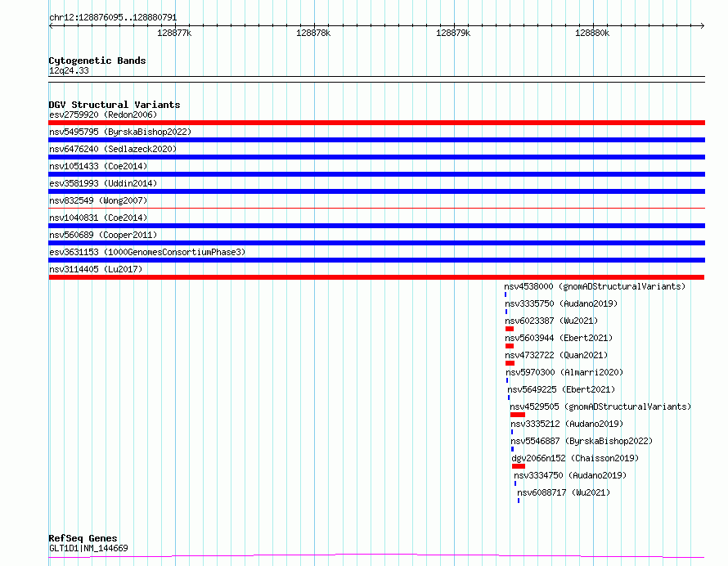The image size is (728, 566).
Task: Select small red bar under nsv4732722
Action: coord(510,363)
